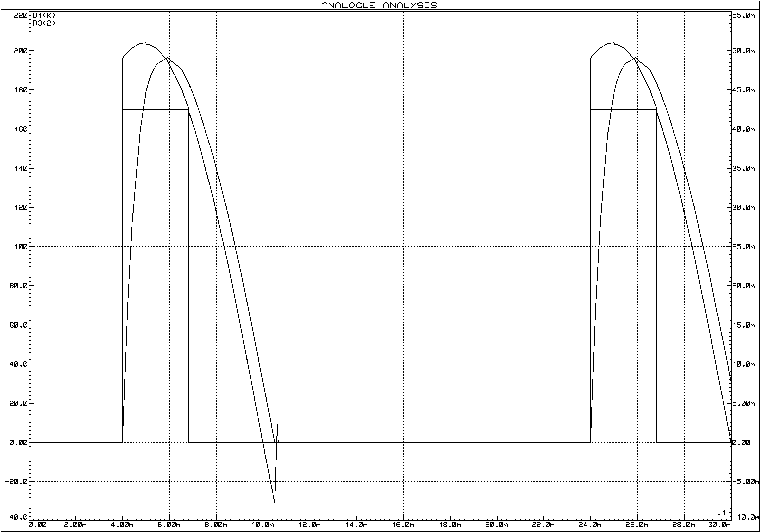Click the 170 flat top of first pulse

coord(156,109)
